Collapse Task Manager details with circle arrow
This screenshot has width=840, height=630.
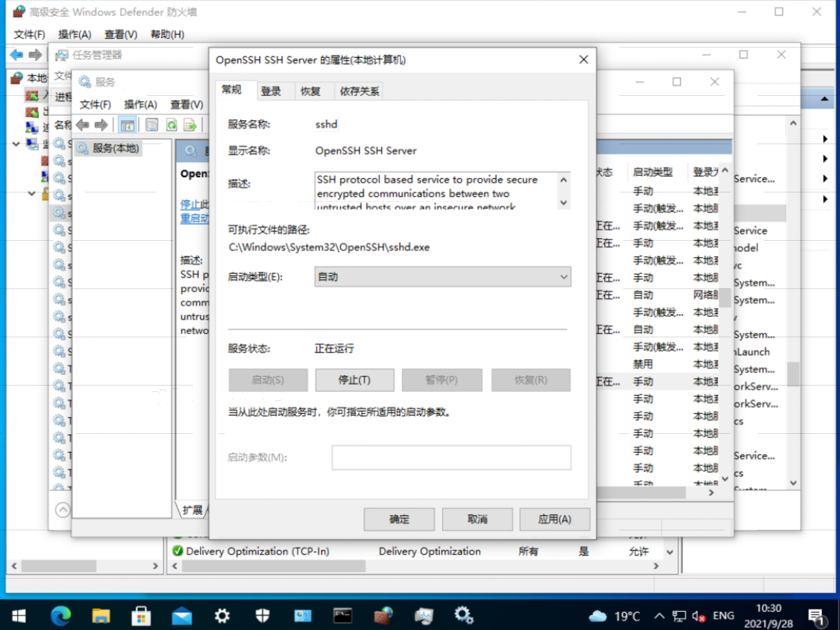coord(62,510)
